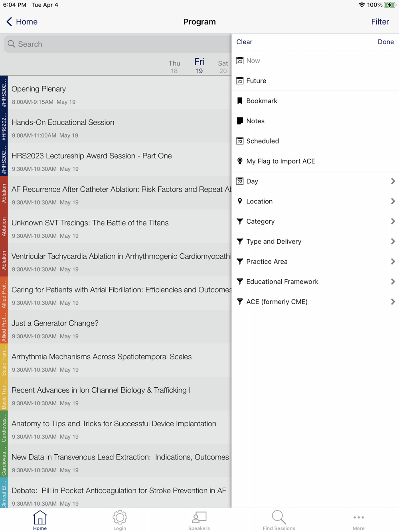Tap the Scheduled calendar icon

click(x=240, y=141)
